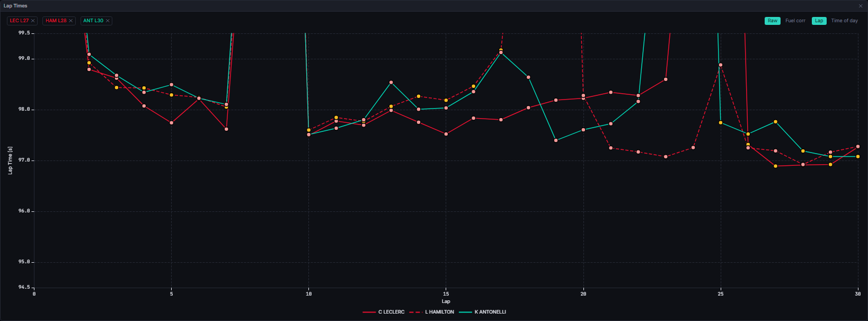The height and width of the screenshot is (321, 868).
Task: Click the 'Lap Time [s]' y-axis label
Action: pyautogui.click(x=10, y=160)
